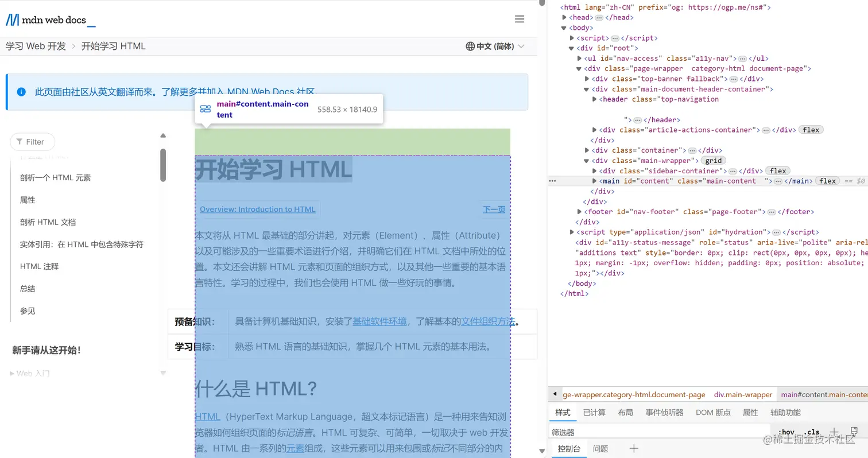The image size is (868, 458).
Task: Click the 元素 link in the paragraph
Action: pos(296,448)
